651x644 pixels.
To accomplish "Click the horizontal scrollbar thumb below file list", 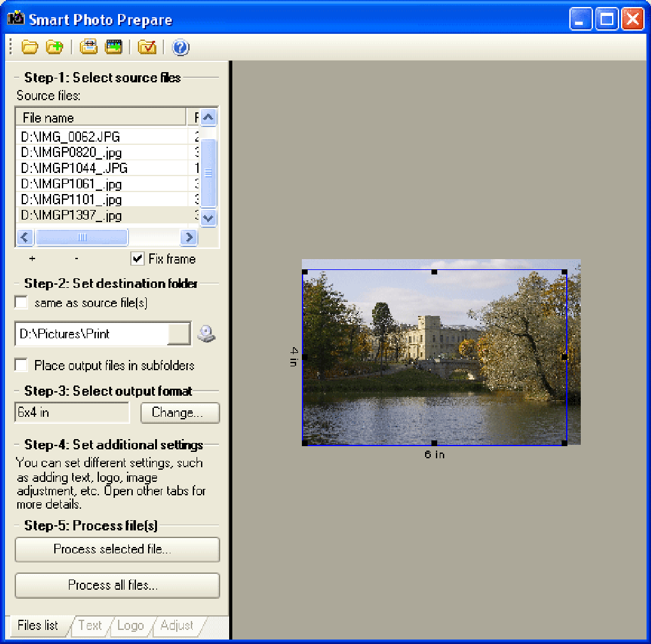I will (x=82, y=237).
